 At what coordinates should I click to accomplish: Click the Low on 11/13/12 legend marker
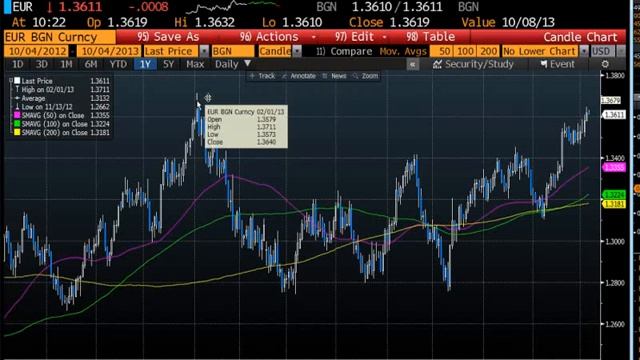(17, 107)
